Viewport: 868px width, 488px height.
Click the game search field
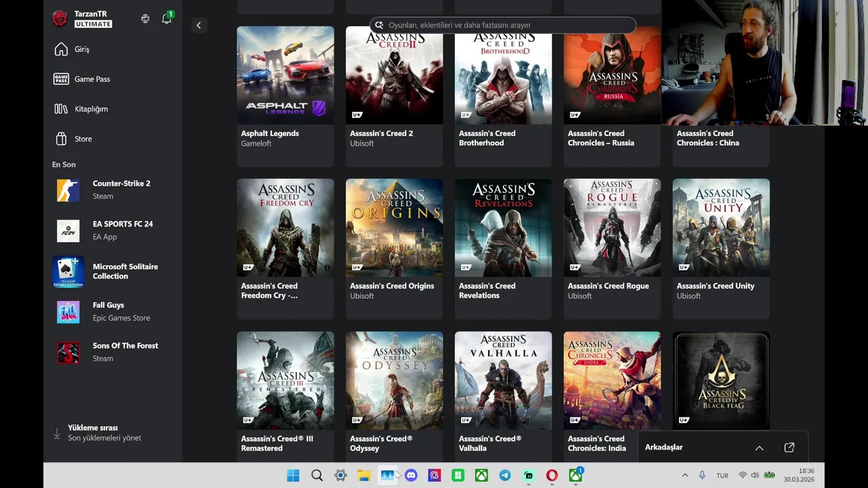point(503,25)
